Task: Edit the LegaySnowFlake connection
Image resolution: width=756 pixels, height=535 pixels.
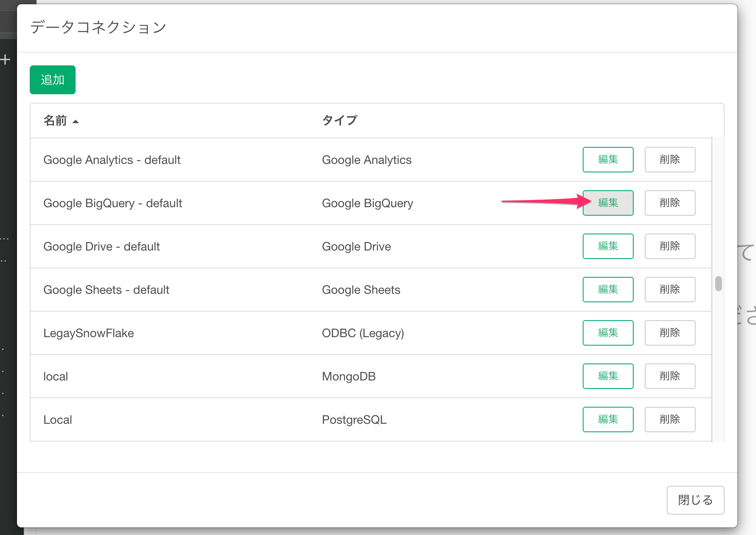Action: click(x=608, y=333)
